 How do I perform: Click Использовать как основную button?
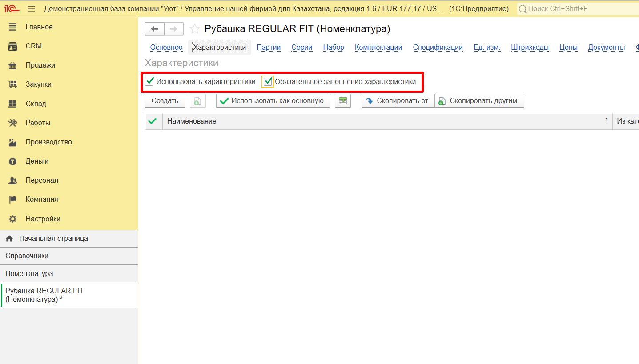[x=273, y=101]
